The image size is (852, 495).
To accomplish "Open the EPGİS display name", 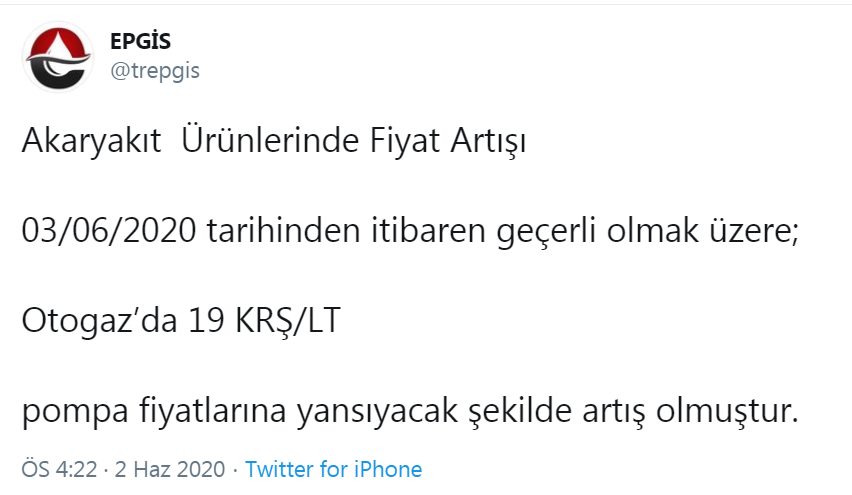I will tap(140, 41).
